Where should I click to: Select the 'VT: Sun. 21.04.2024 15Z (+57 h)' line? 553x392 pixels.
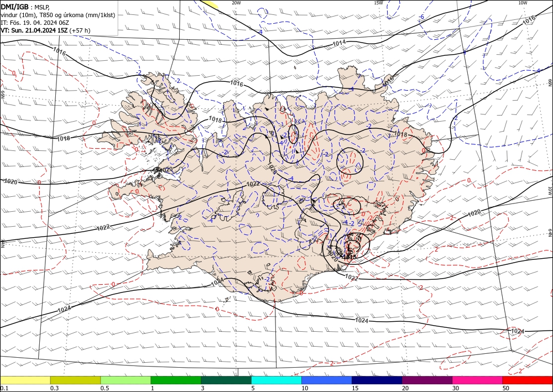(x=45, y=30)
